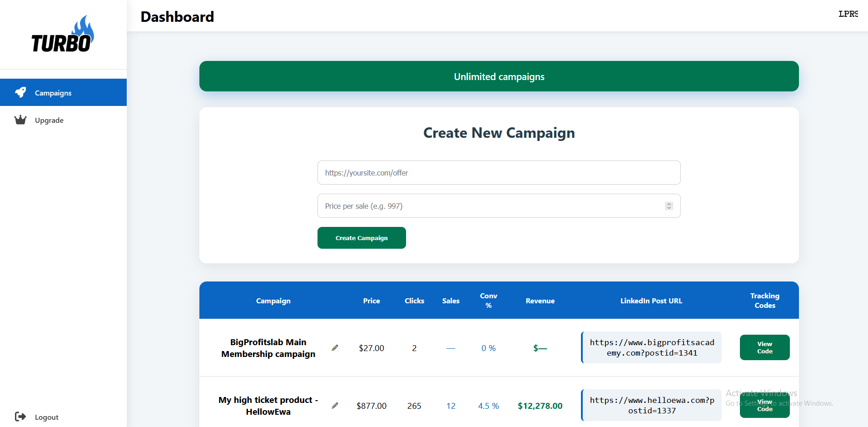Click the rocket icon beside Campaigns
868x427 pixels.
pos(20,92)
